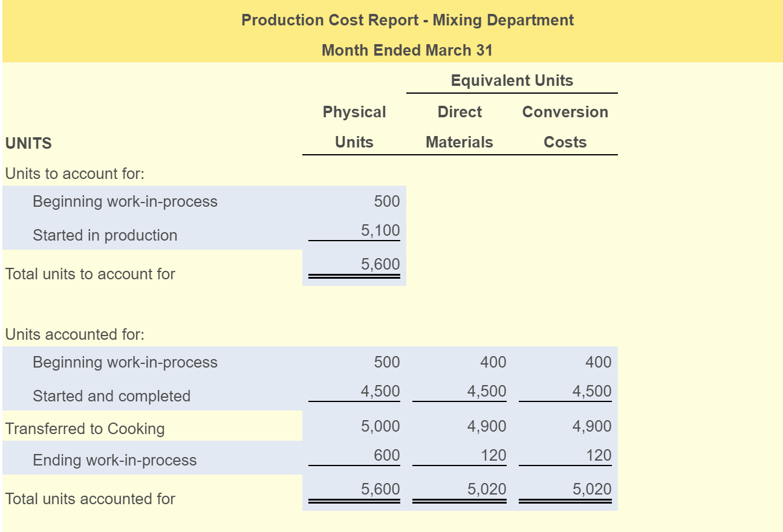Image resolution: width=783 pixels, height=532 pixels.
Task: Click the Physical Units column header
Action: point(354,126)
